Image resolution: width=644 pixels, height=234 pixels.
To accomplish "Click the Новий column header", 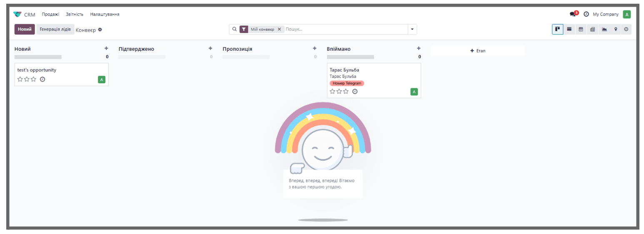I will point(22,49).
